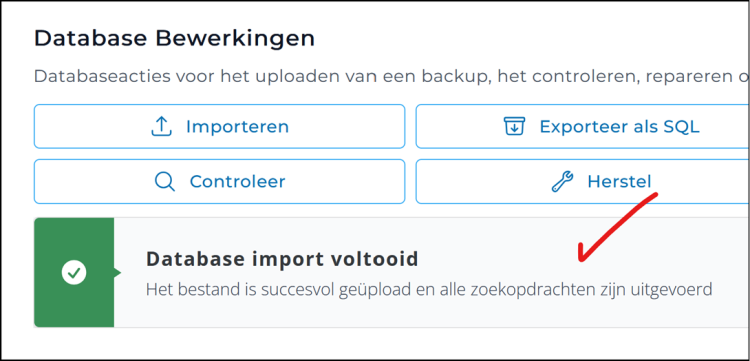The width and height of the screenshot is (750, 361).
Task: Start a database import with Importeren
Action: pos(220,127)
